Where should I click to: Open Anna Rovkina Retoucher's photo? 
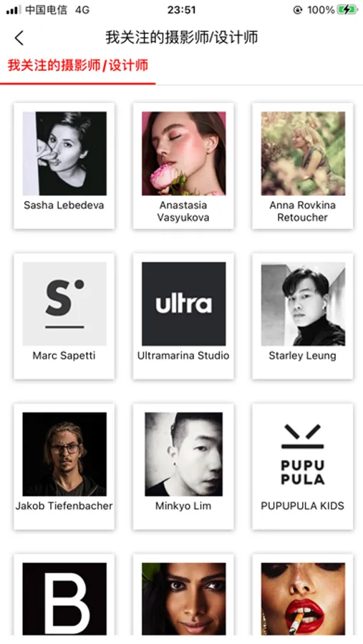[x=303, y=153]
